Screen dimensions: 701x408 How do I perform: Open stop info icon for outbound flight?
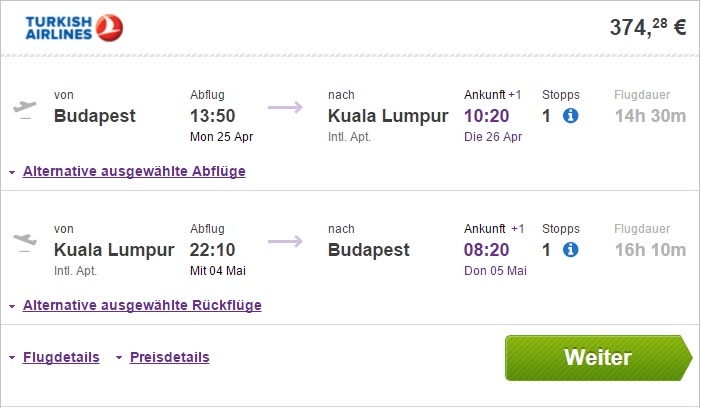pos(571,116)
